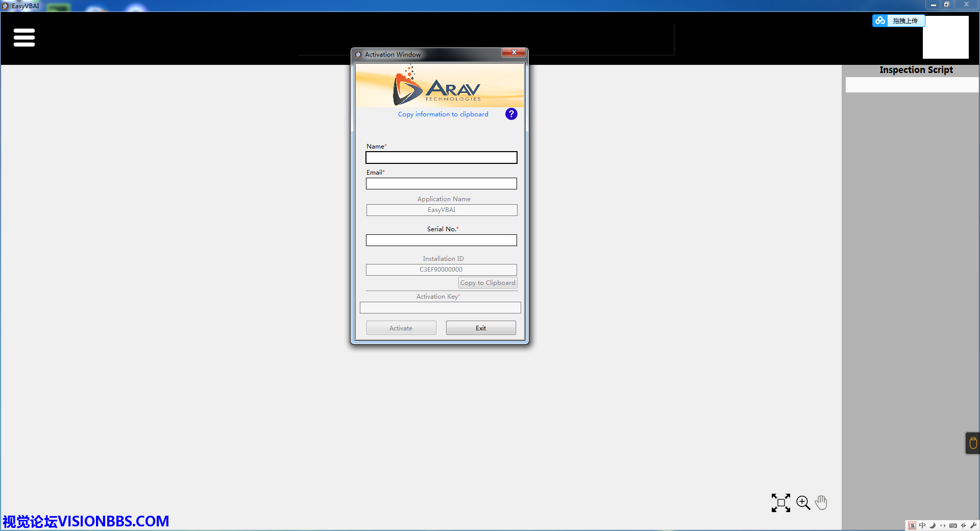Select the zoom-in magnifier tool
Image resolution: width=980 pixels, height=531 pixels.
[803, 503]
